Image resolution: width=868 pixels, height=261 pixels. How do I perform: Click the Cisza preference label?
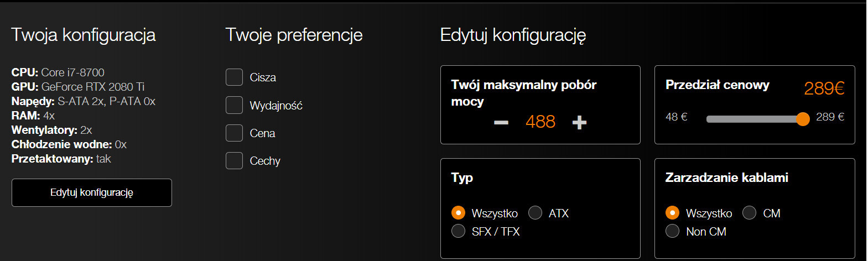pyautogui.click(x=263, y=77)
